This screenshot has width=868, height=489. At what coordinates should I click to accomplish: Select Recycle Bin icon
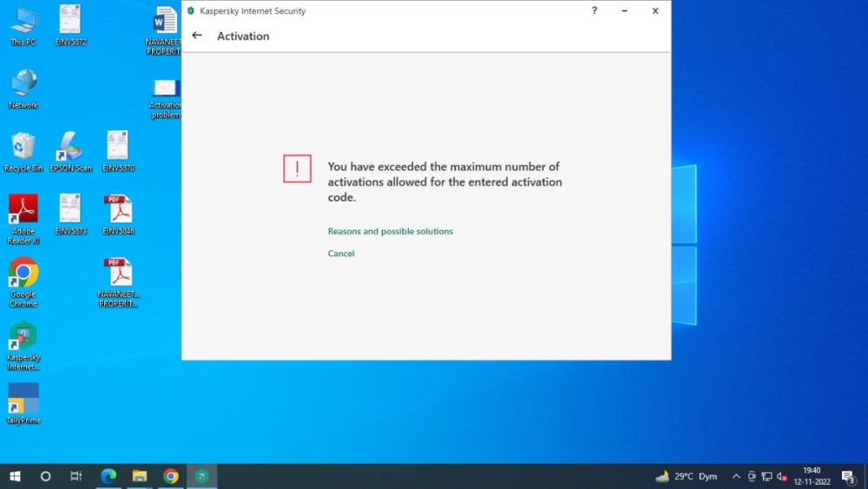tap(23, 152)
